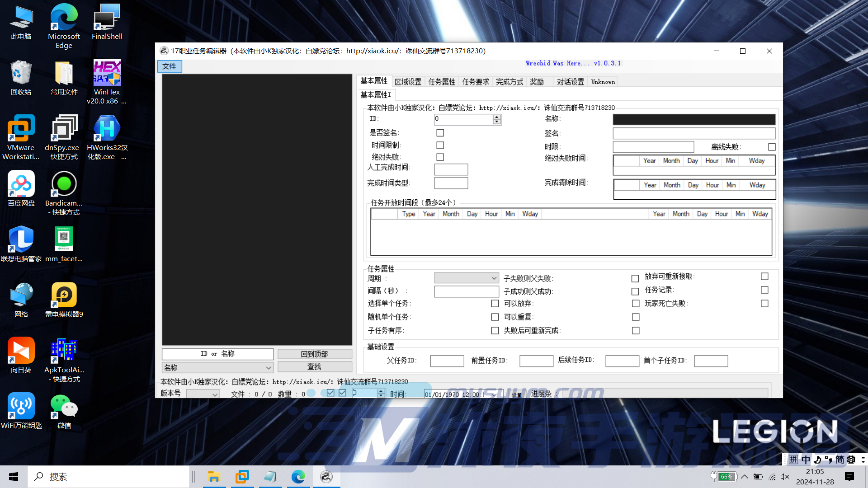
Task: Open the HWorks32 shortcut icon
Action: point(107,128)
